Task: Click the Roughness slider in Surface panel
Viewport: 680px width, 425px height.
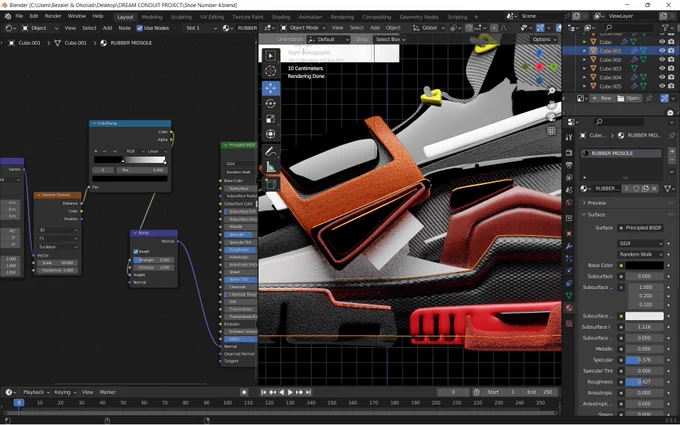Action: 644,382
